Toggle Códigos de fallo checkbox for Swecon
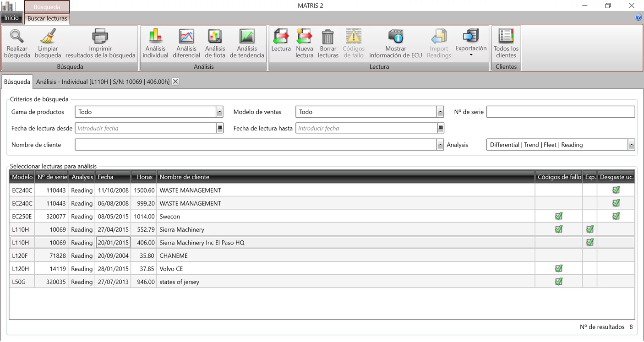 (x=558, y=216)
